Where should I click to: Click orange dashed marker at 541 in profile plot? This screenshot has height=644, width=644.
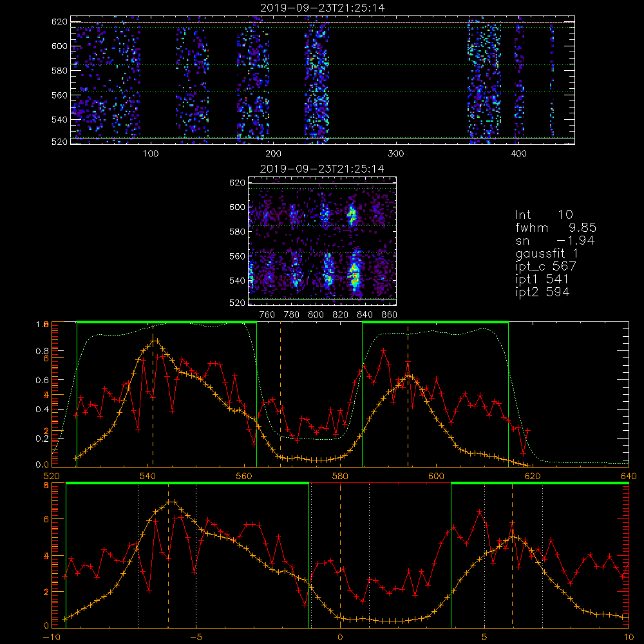click(x=153, y=394)
